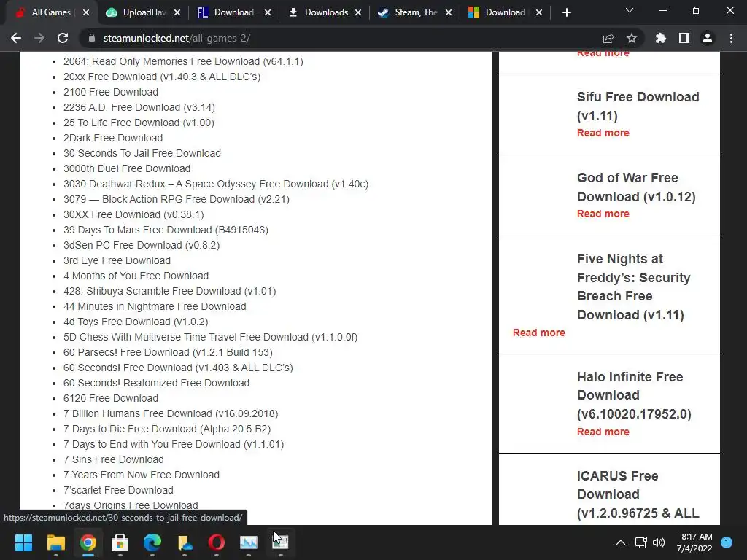Go back to the previous page

click(x=16, y=38)
